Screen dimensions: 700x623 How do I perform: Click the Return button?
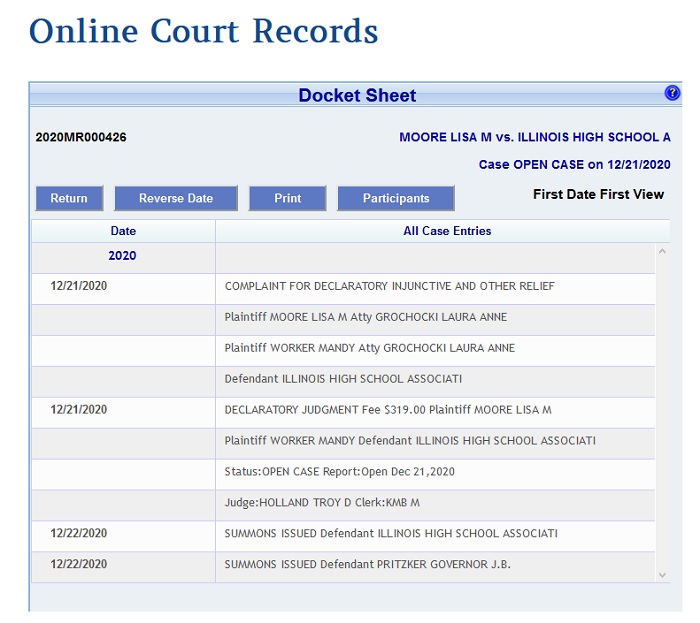point(69,198)
